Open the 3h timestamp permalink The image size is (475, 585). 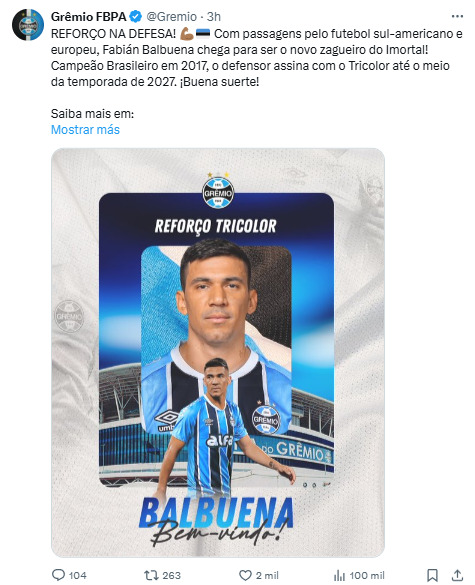[214, 16]
